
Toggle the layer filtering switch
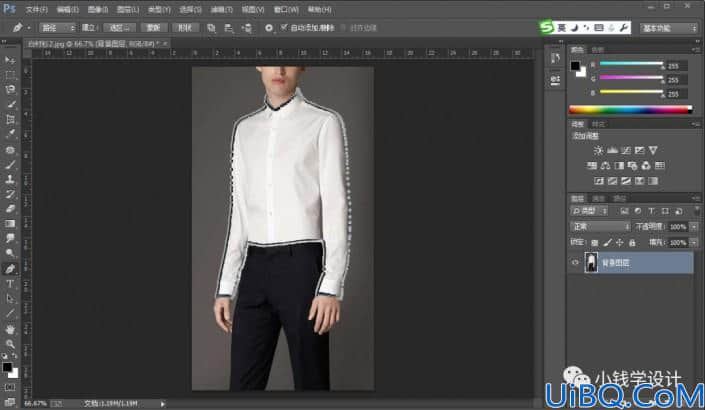coord(696,211)
